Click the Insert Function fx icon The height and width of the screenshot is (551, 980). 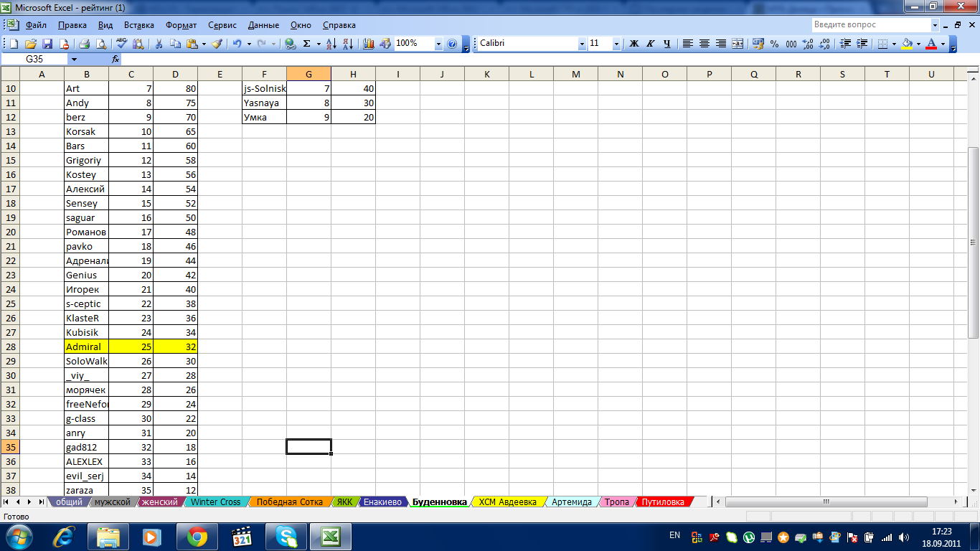click(x=115, y=59)
